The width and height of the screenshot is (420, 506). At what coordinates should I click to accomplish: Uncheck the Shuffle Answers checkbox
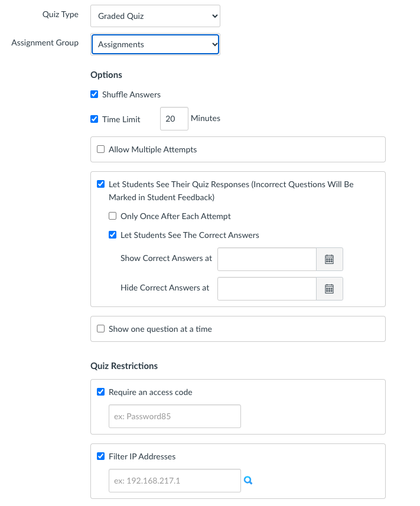[94, 94]
